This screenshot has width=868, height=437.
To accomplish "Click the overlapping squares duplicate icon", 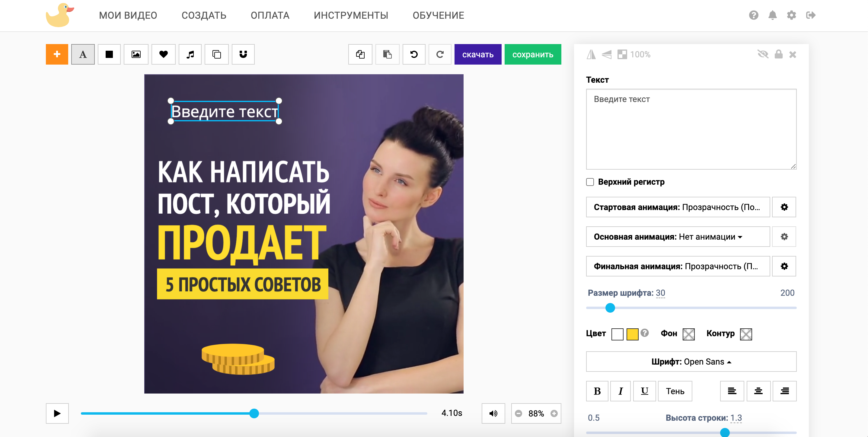I will pos(217,54).
